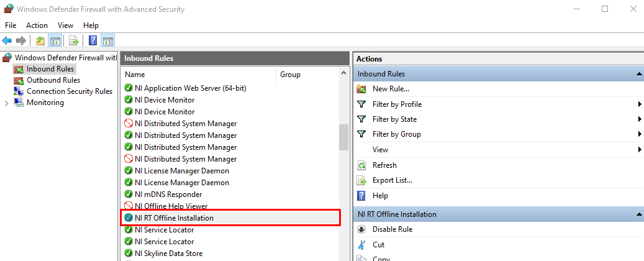The height and width of the screenshot is (261, 644).
Task: Open the View submenu arrow in Actions
Action: pyautogui.click(x=640, y=150)
